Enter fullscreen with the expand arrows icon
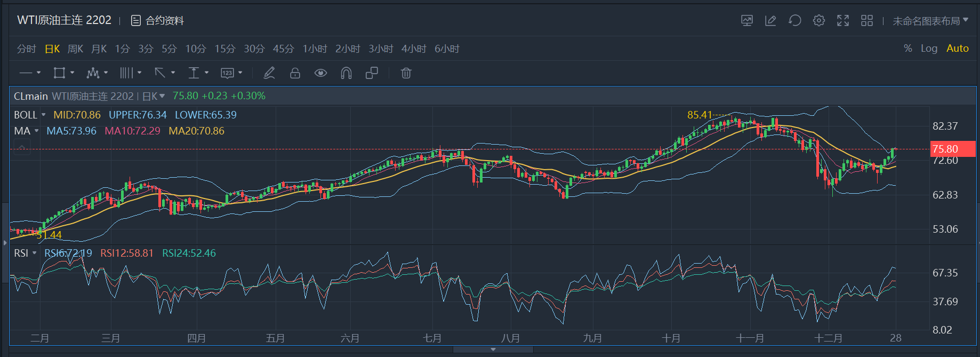 pyautogui.click(x=842, y=21)
